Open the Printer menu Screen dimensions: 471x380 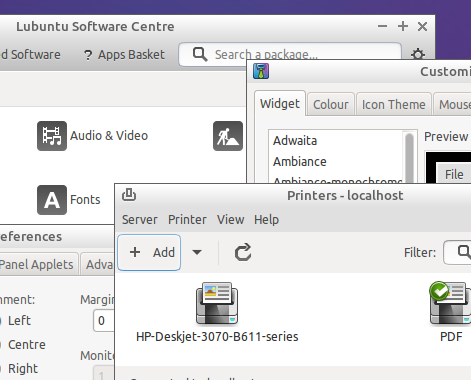point(187,220)
